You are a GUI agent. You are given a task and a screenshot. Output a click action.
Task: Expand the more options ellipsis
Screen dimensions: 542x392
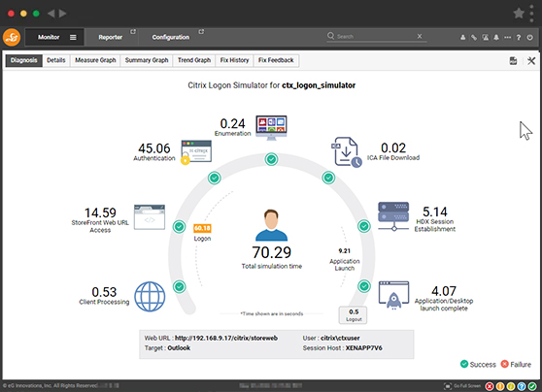507,37
